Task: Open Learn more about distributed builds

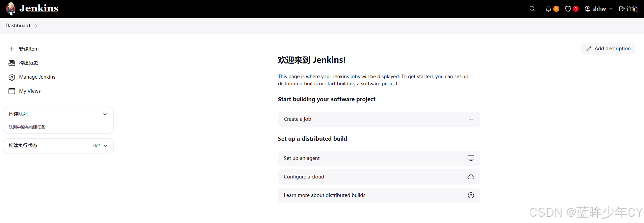Action: point(379,195)
